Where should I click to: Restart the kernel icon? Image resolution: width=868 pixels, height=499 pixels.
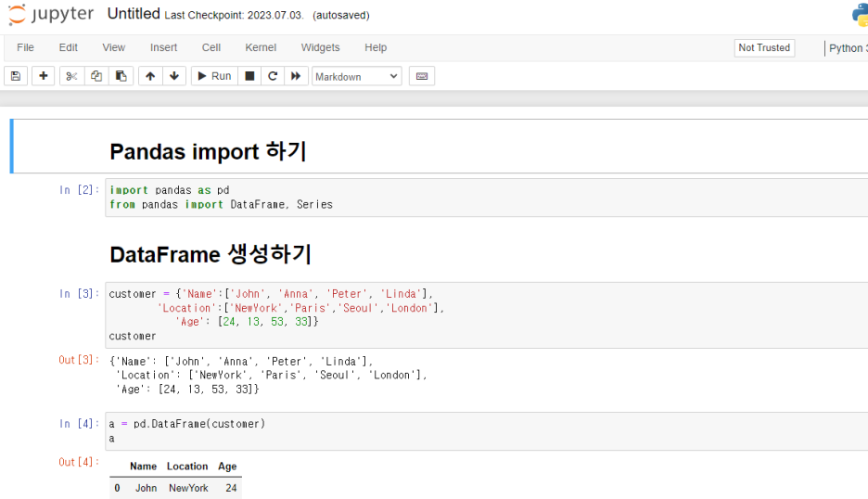click(273, 76)
